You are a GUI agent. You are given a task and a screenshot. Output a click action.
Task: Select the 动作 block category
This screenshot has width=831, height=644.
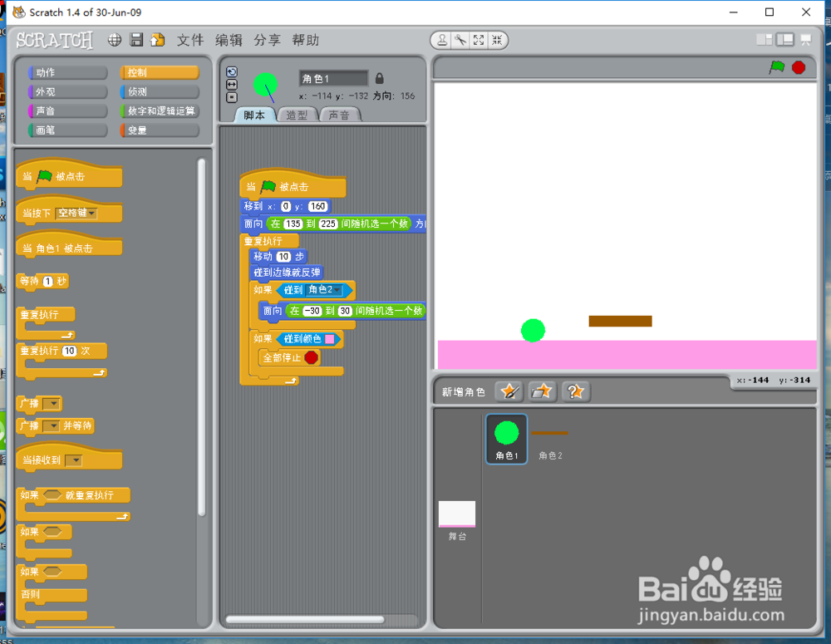coord(68,72)
